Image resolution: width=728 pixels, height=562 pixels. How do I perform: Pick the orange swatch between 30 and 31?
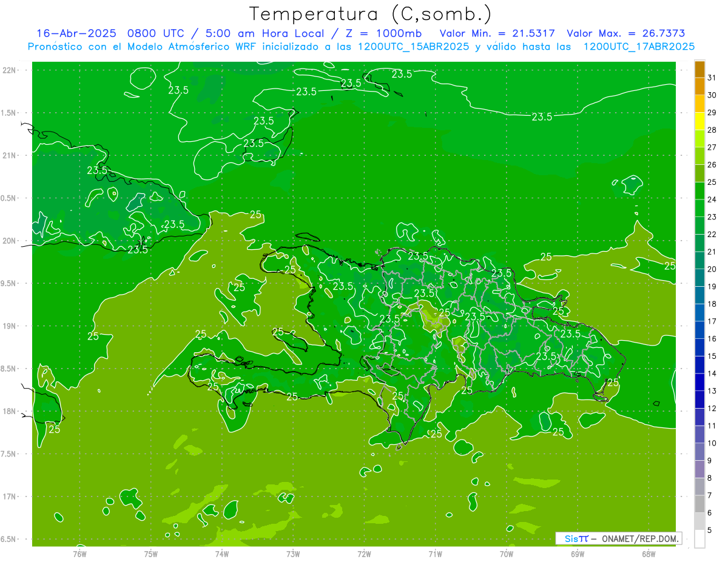pyautogui.click(x=699, y=85)
